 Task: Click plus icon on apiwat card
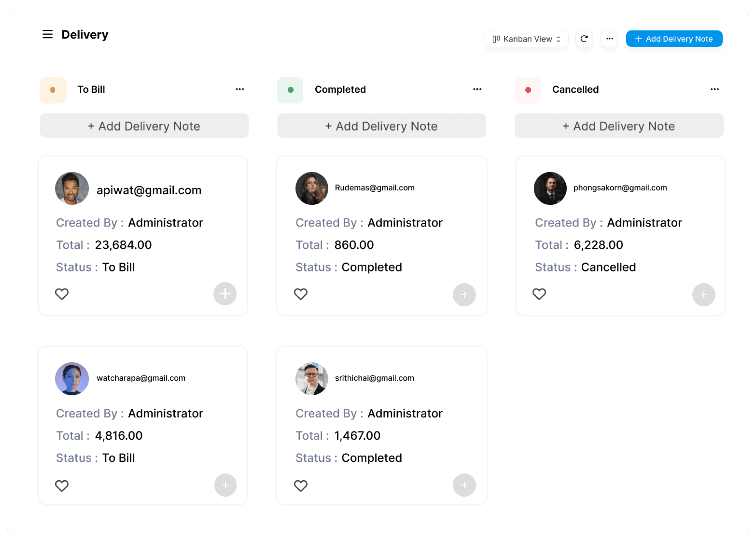[x=225, y=294]
